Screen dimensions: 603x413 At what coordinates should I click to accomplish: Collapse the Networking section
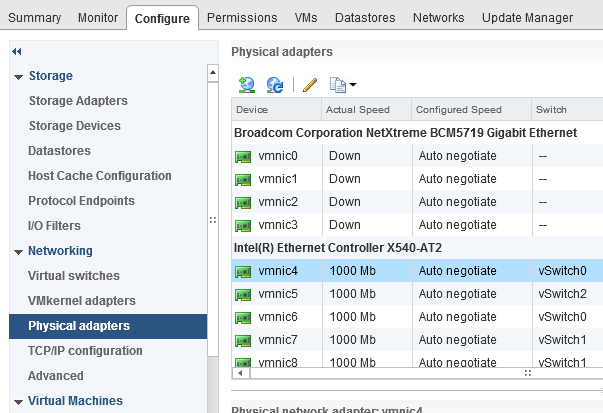pyautogui.click(x=18, y=252)
